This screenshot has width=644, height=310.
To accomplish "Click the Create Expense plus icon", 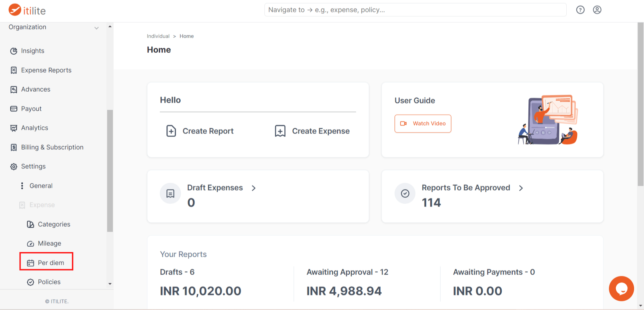I will click(280, 131).
